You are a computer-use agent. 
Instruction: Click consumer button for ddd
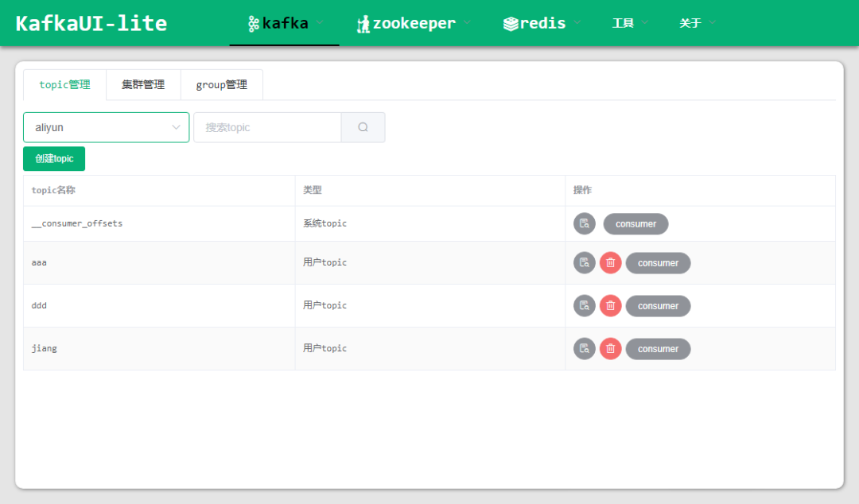pyautogui.click(x=658, y=306)
